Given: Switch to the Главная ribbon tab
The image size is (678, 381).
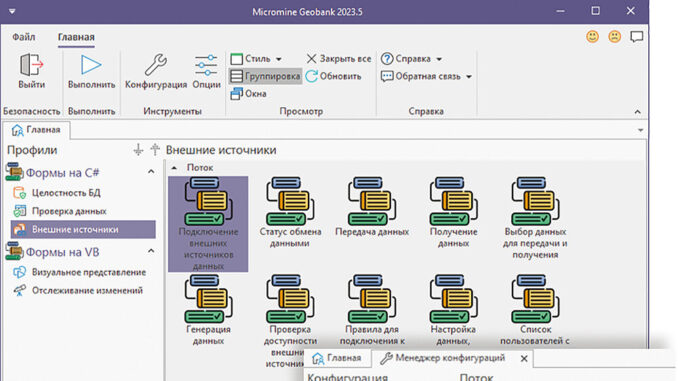Looking at the screenshot, I should point(76,37).
